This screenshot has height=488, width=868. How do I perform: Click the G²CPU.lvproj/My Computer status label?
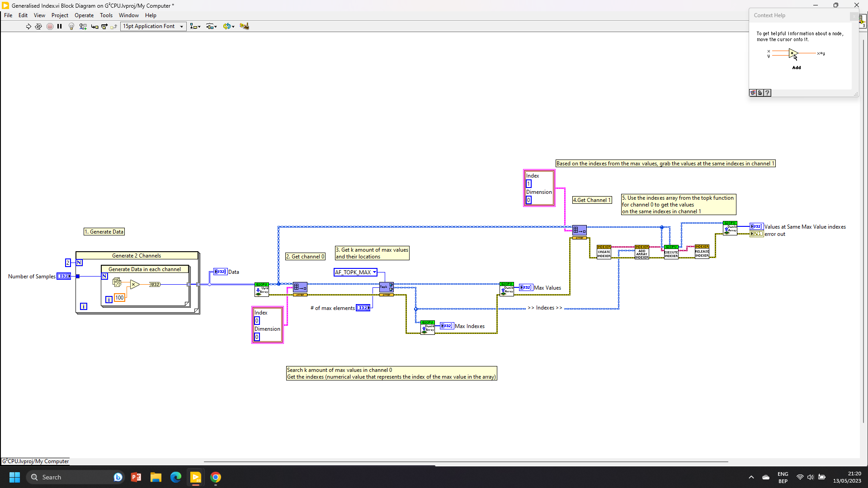coord(35,461)
